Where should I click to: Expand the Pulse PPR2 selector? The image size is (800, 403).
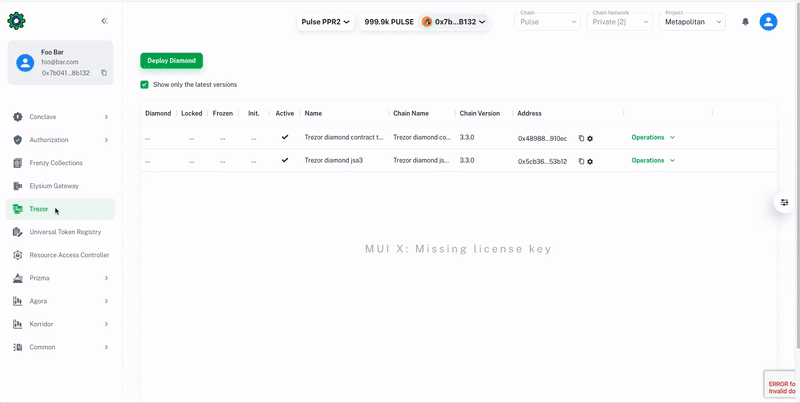point(326,22)
